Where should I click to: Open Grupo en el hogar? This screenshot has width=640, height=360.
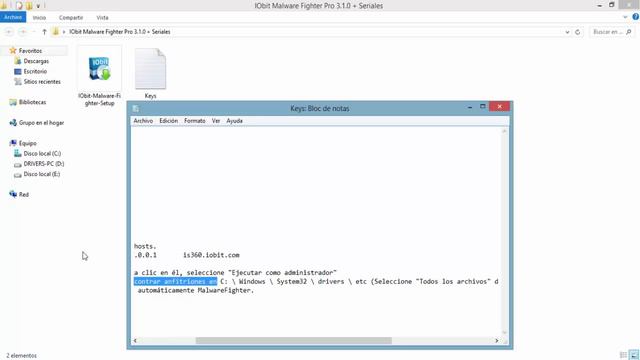pos(41,122)
